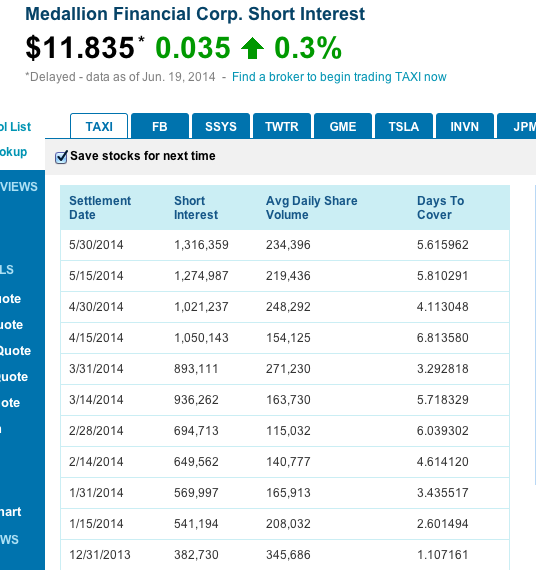Click days to cover value 5.615962
Viewport: 536px width, 570px height.
pos(443,245)
